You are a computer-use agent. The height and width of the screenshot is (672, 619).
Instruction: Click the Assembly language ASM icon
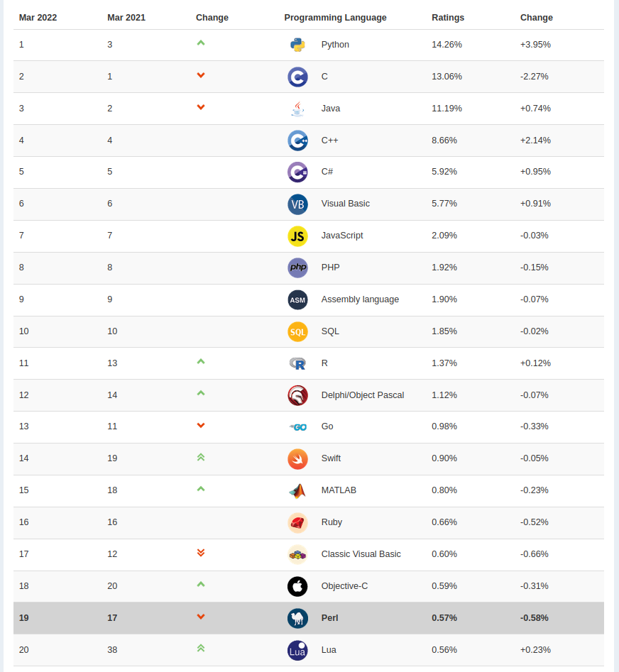coord(297,299)
